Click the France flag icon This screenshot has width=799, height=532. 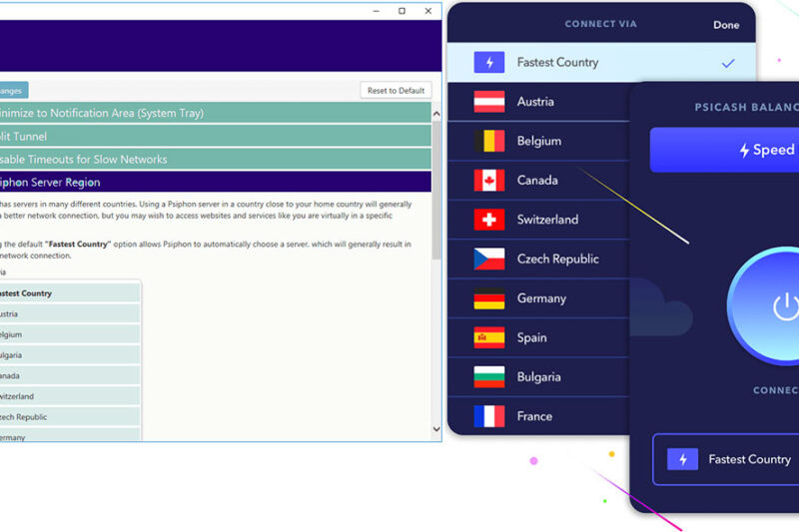[488, 416]
